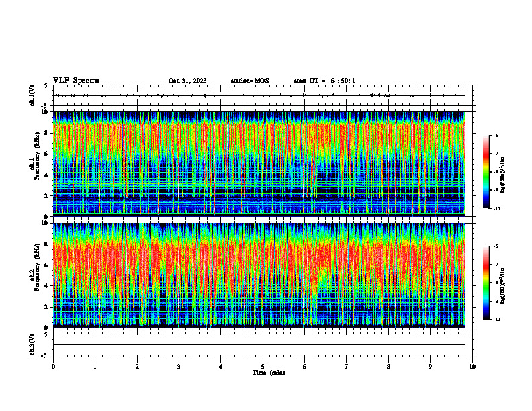Click the ch.2 colorbar log(PSD) unit label

tap(503, 285)
